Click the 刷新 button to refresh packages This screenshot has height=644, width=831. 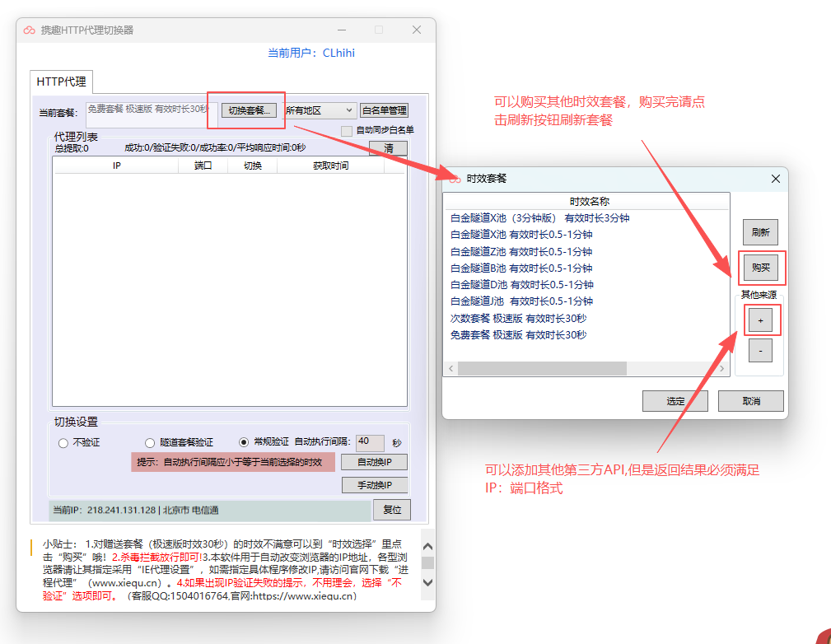click(759, 231)
